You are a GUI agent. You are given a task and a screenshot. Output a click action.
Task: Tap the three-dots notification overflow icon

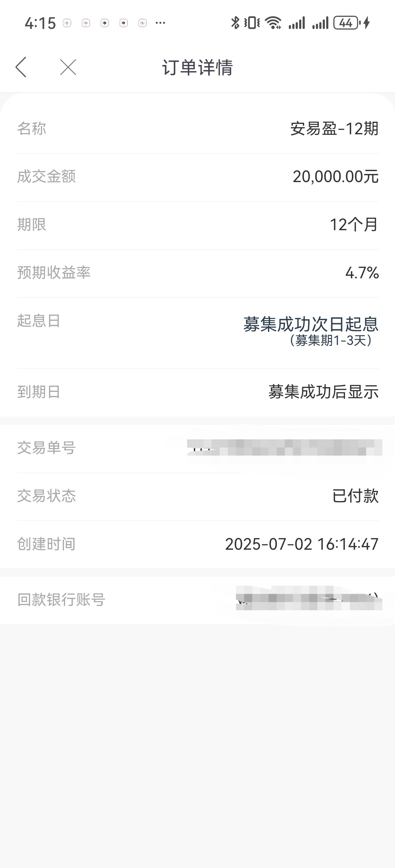[x=160, y=23]
